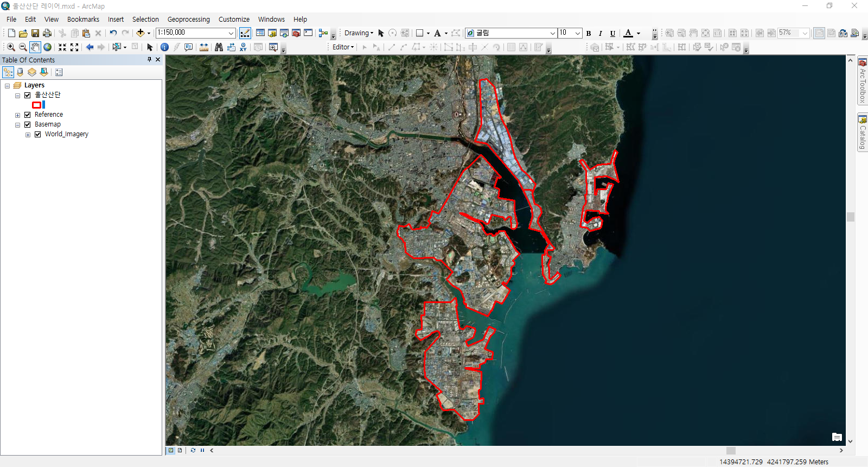This screenshot has width=868, height=467.
Task: Select the Zoom Out tool
Action: (x=23, y=47)
